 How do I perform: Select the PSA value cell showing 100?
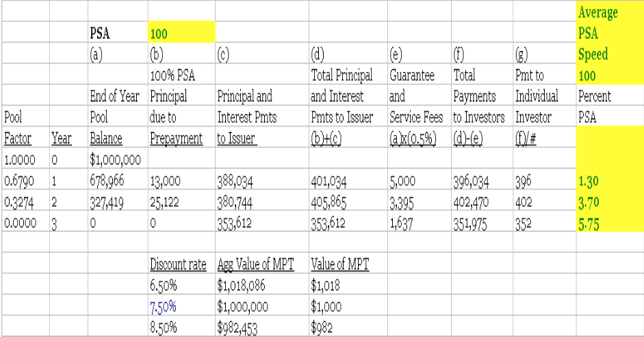point(181,32)
